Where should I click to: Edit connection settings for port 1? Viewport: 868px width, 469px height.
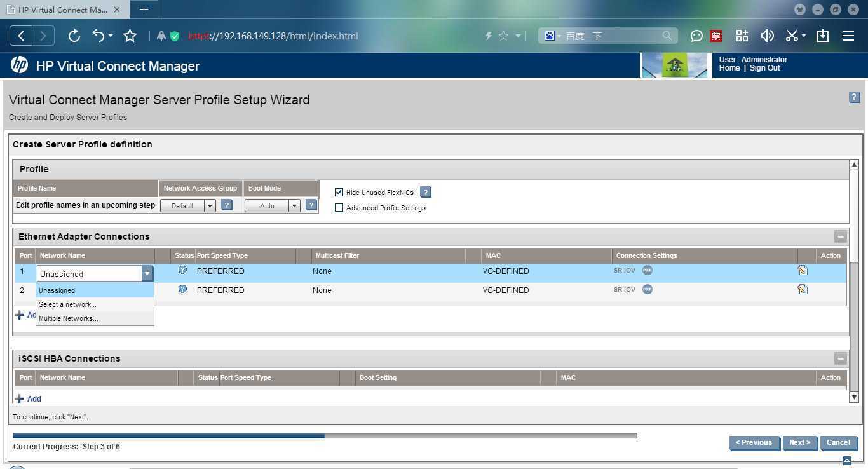tap(803, 270)
